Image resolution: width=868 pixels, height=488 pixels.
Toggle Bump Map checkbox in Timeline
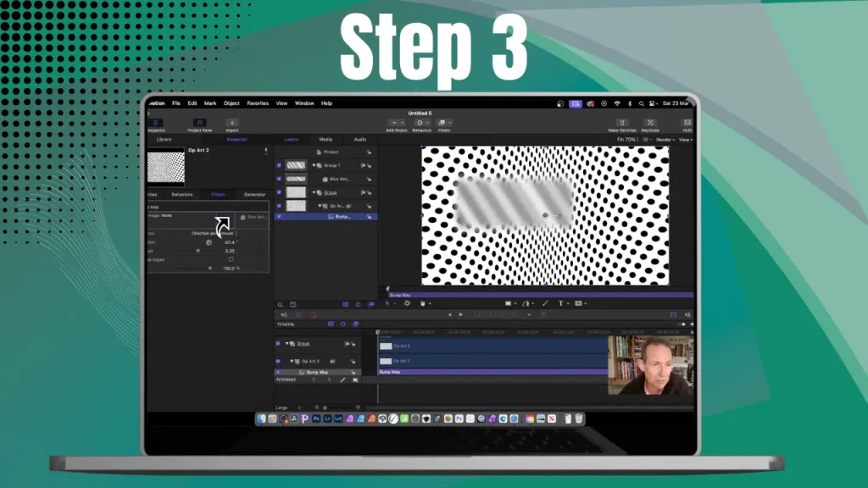tap(278, 373)
